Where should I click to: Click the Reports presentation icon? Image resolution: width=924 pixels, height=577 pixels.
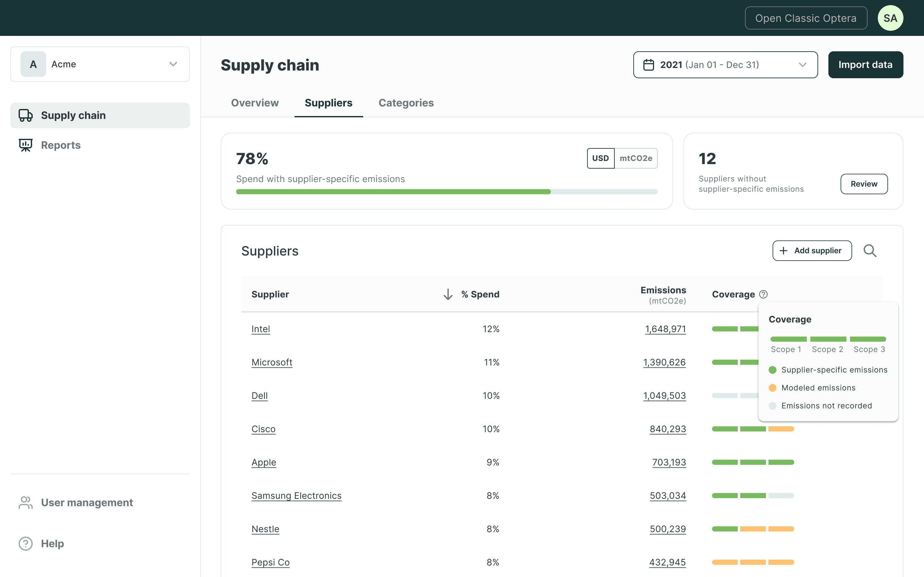[26, 145]
